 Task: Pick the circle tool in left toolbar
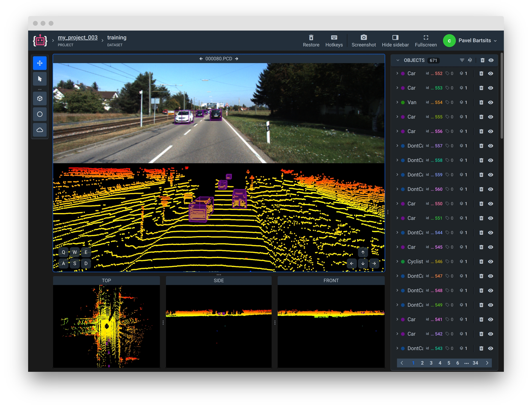pyautogui.click(x=40, y=114)
